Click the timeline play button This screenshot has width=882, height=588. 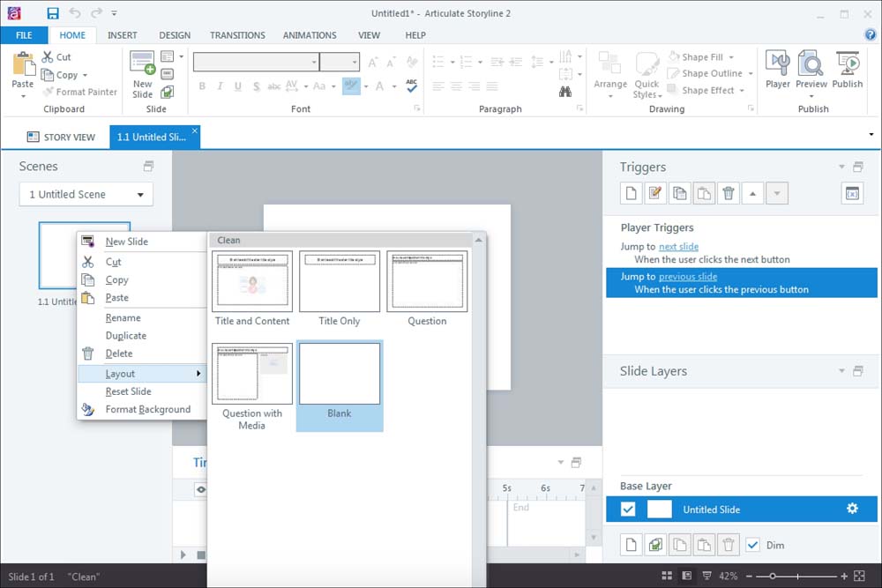(183, 555)
